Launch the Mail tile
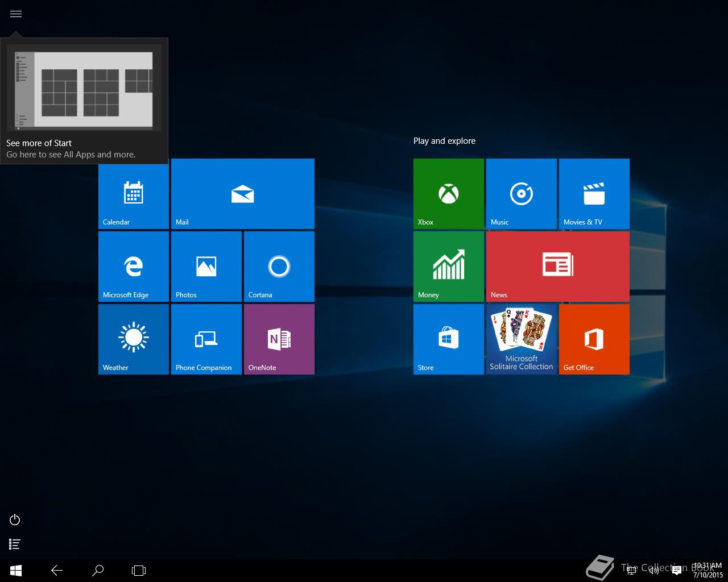The image size is (728, 582). pos(243,194)
